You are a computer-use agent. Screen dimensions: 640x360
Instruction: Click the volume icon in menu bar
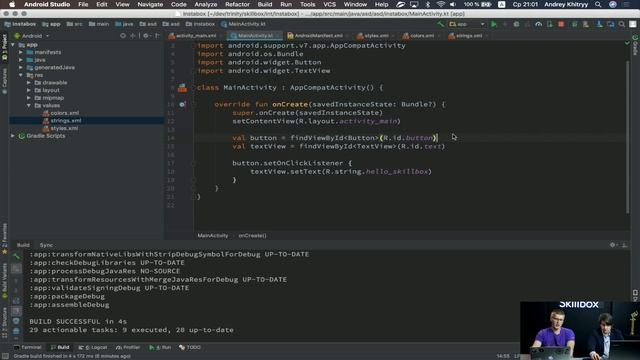[453, 4]
